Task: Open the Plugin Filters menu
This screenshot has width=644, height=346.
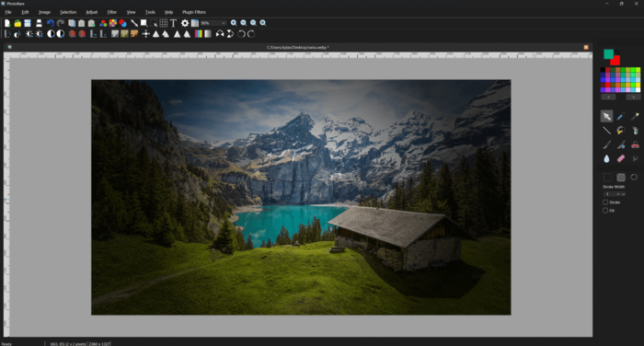Action: pos(194,12)
